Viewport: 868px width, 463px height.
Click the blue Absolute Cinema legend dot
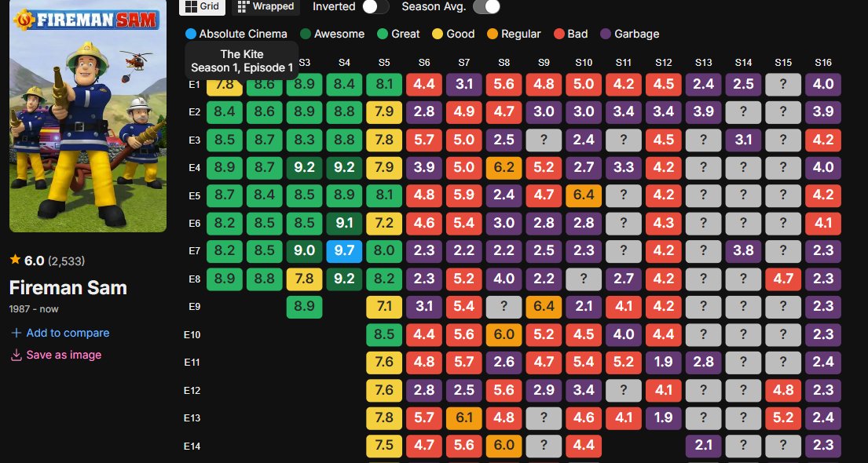tap(191, 34)
